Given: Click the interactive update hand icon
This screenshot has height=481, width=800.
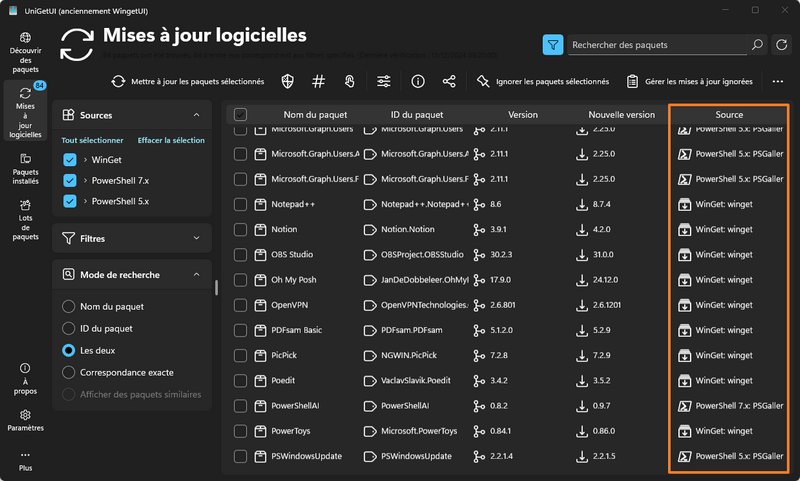Looking at the screenshot, I should click(x=349, y=82).
